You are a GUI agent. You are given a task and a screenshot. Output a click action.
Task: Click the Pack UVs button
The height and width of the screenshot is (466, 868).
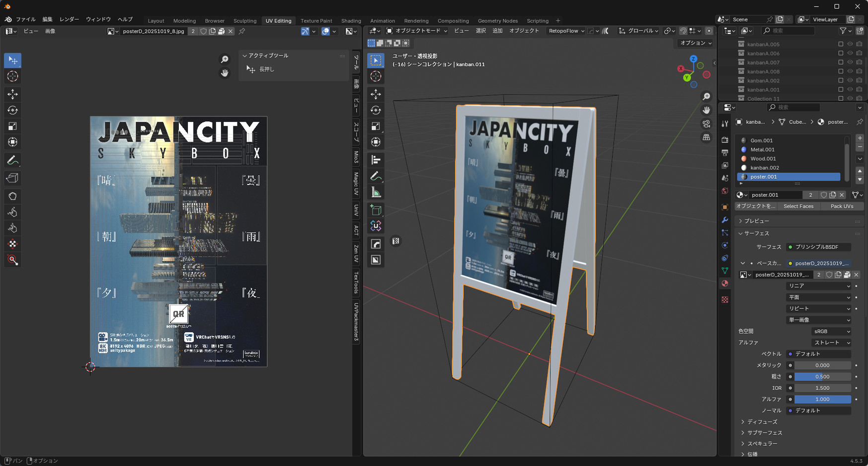(x=842, y=206)
